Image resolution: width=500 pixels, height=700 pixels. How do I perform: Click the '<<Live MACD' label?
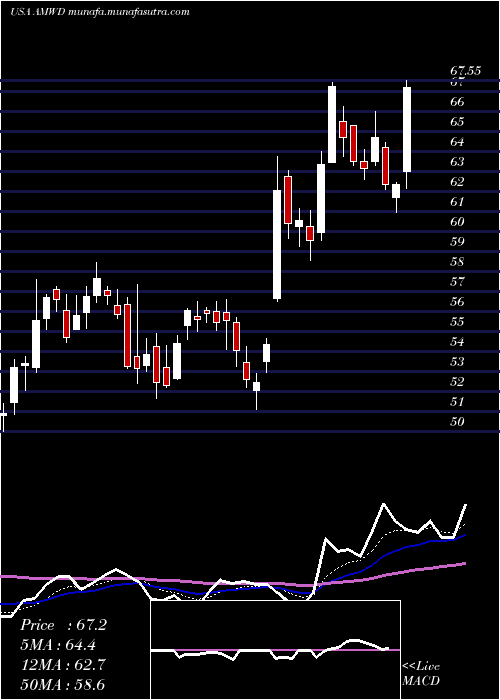421,674
